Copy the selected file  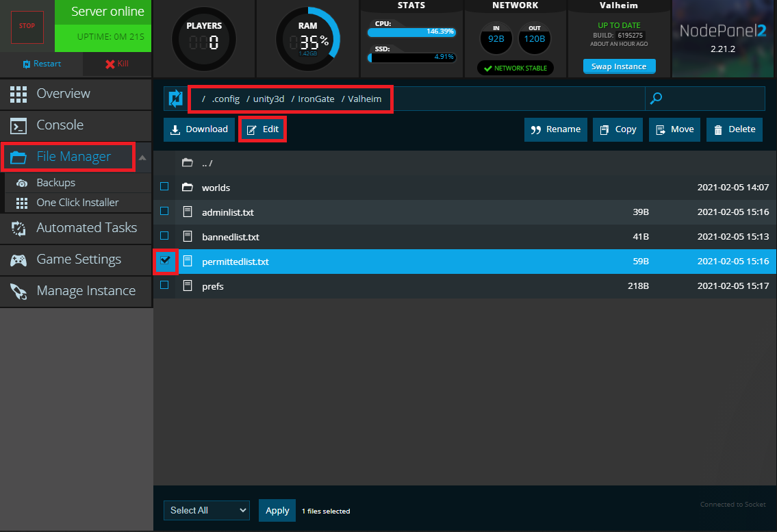coord(617,129)
